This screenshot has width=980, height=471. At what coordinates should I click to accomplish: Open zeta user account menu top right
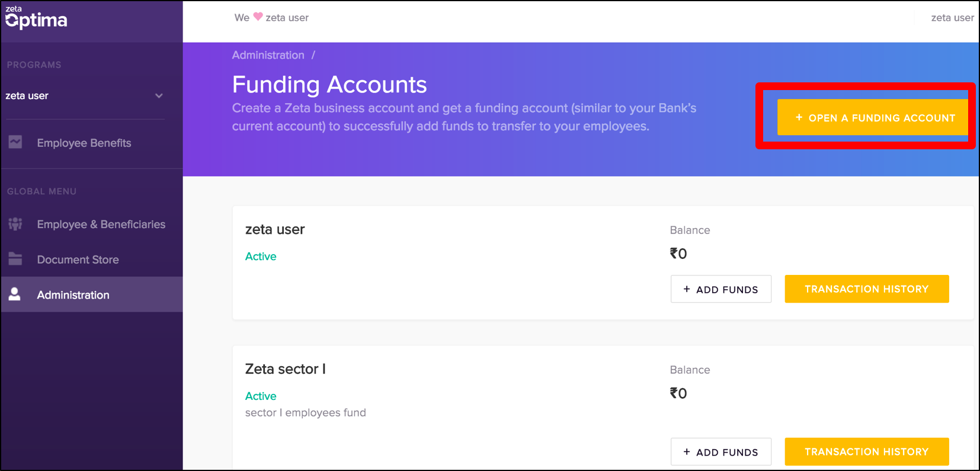pos(952,18)
